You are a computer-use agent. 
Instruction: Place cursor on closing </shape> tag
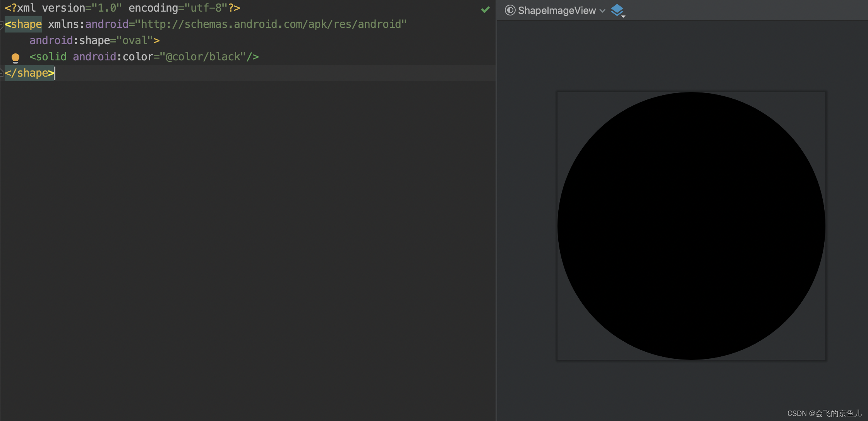pos(29,73)
